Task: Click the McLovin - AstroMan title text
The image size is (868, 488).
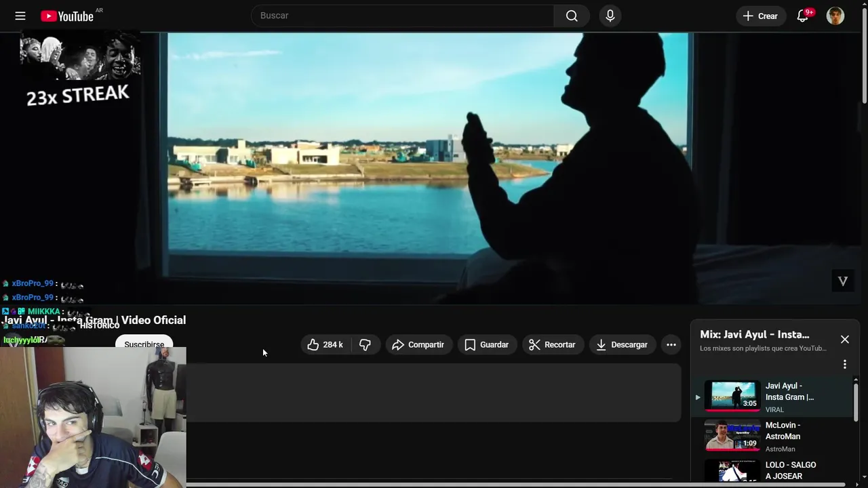Action: click(x=783, y=430)
